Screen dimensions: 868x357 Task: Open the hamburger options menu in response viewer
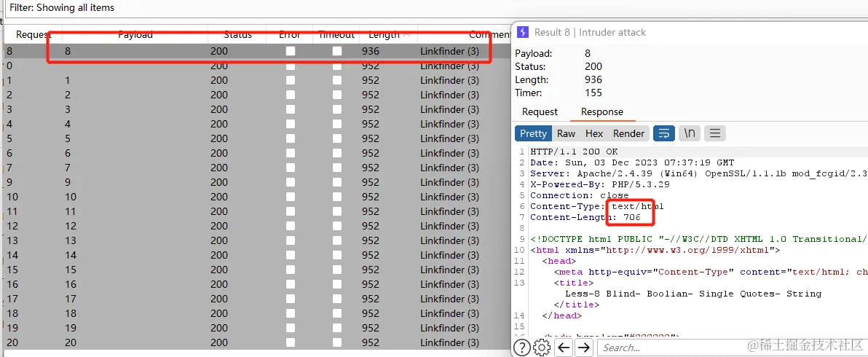[714, 133]
